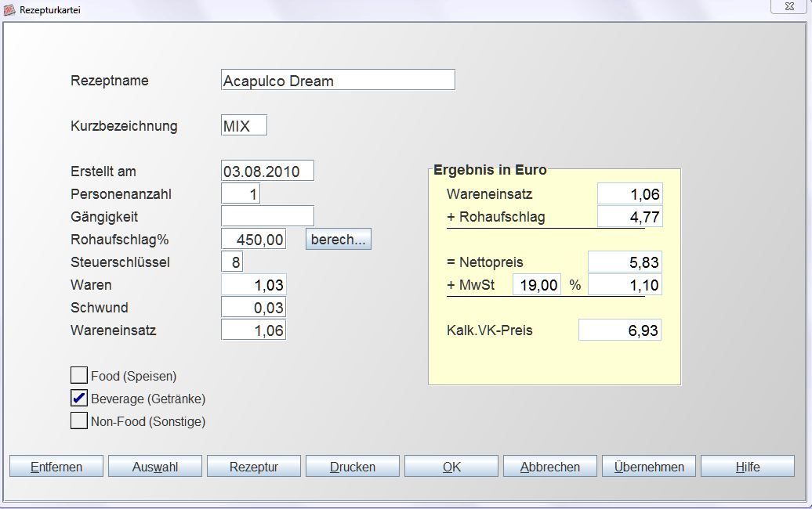
Task: Click the Rohaufschlag% field showing 450,00
Action: [254, 239]
